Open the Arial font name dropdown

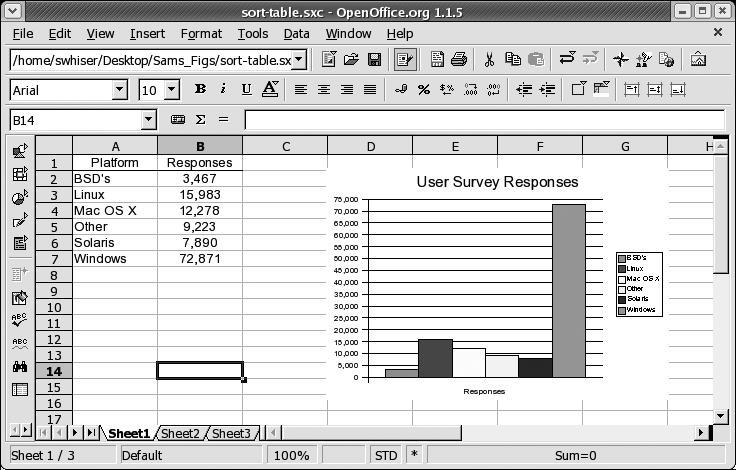[119, 90]
